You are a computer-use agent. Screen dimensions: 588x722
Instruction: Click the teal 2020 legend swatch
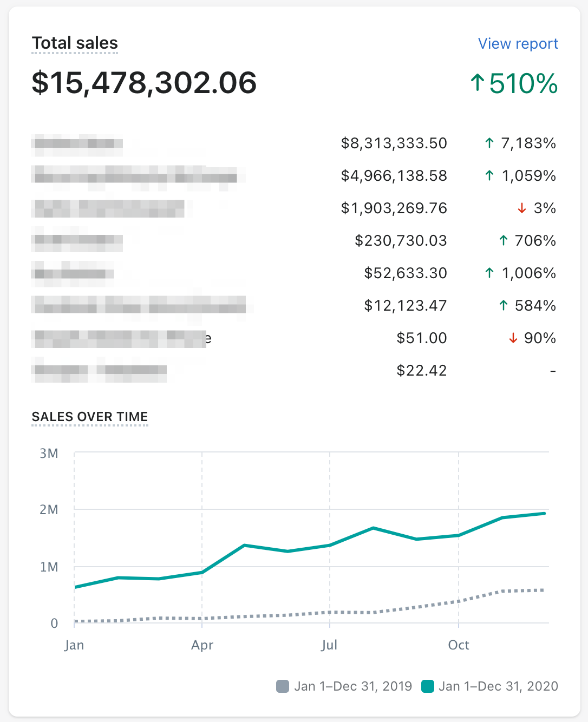coord(428,686)
